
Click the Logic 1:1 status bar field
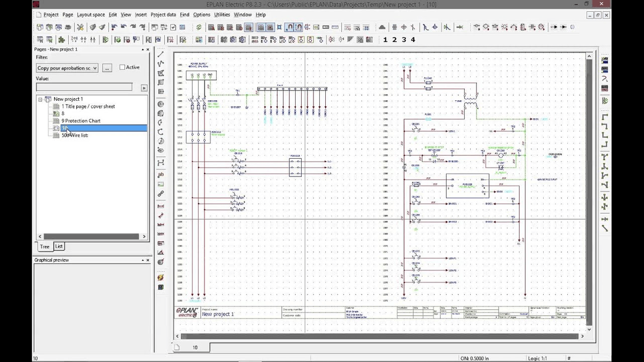[x=538, y=358]
